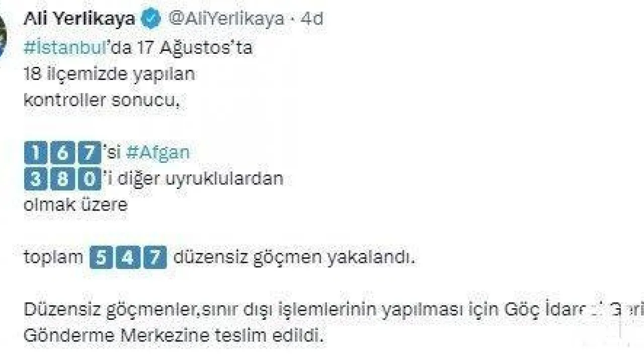Click the blue verified badge beside Ali Yerlikaya
The image size is (644, 362).
pyautogui.click(x=151, y=19)
